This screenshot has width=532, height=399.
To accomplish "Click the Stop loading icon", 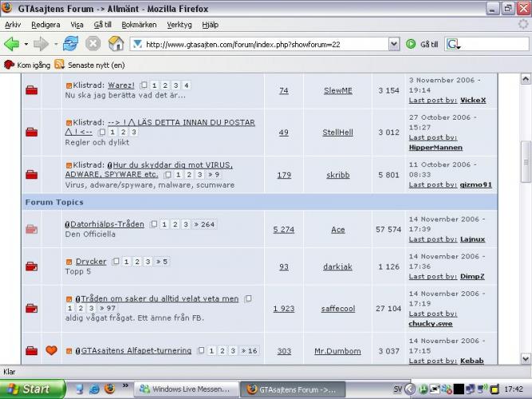I will (x=93, y=44).
